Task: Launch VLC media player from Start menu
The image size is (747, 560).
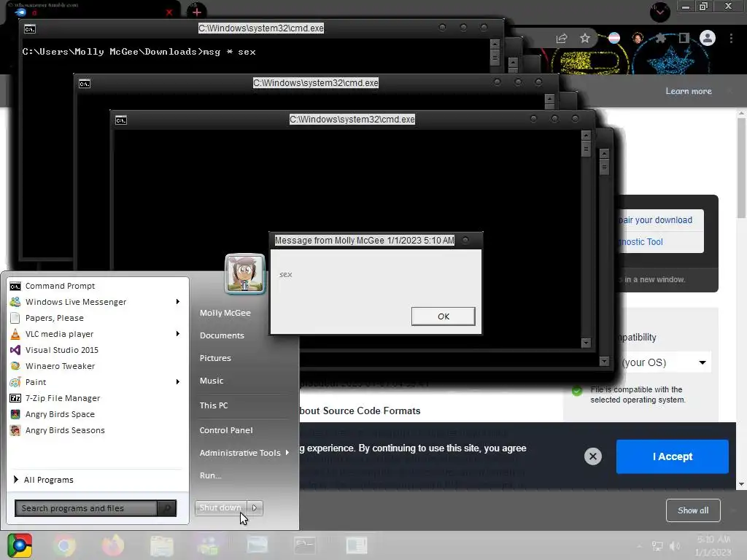Action: [98, 334]
